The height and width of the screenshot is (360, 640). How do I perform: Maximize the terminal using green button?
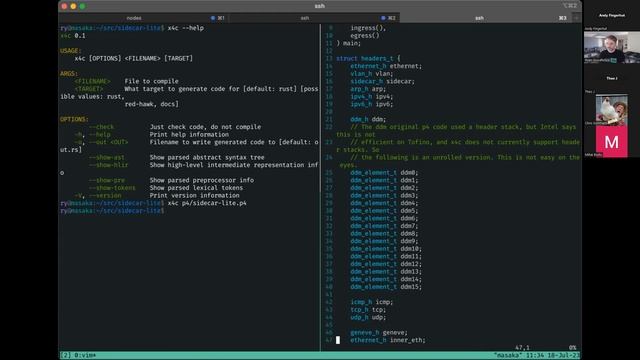coord(82,6)
